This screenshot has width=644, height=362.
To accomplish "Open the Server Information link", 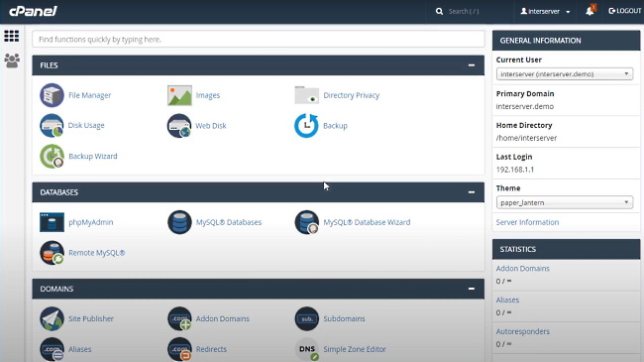I will pyautogui.click(x=527, y=222).
